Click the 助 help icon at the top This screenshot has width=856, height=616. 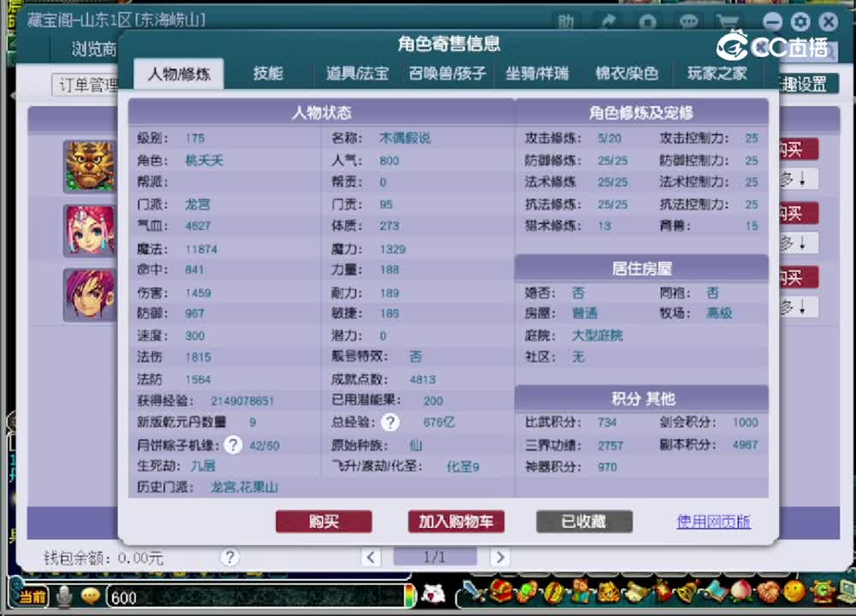(567, 22)
